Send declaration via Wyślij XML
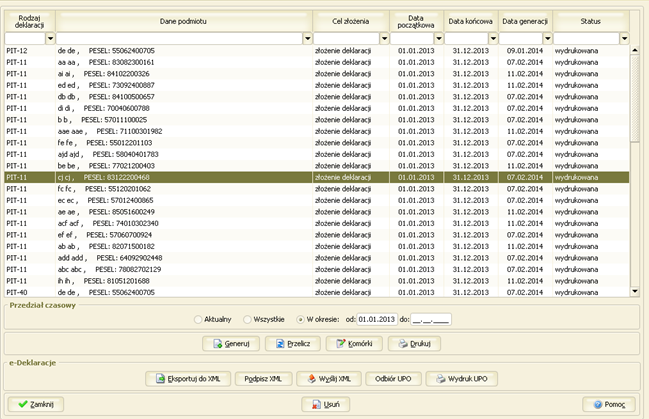649x419 pixels. click(x=329, y=379)
